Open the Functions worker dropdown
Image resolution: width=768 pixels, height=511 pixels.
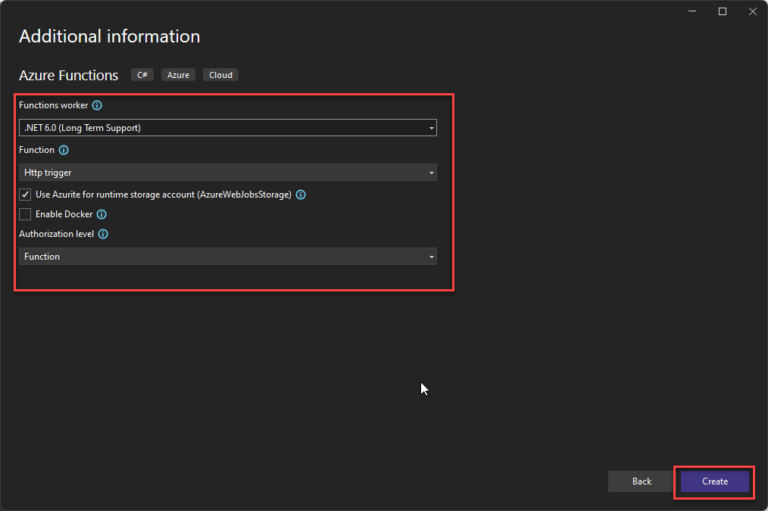(x=228, y=128)
